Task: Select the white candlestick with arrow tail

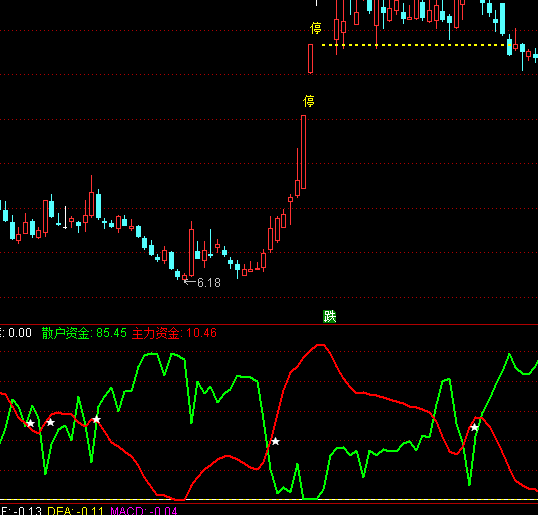Action: [65, 218]
